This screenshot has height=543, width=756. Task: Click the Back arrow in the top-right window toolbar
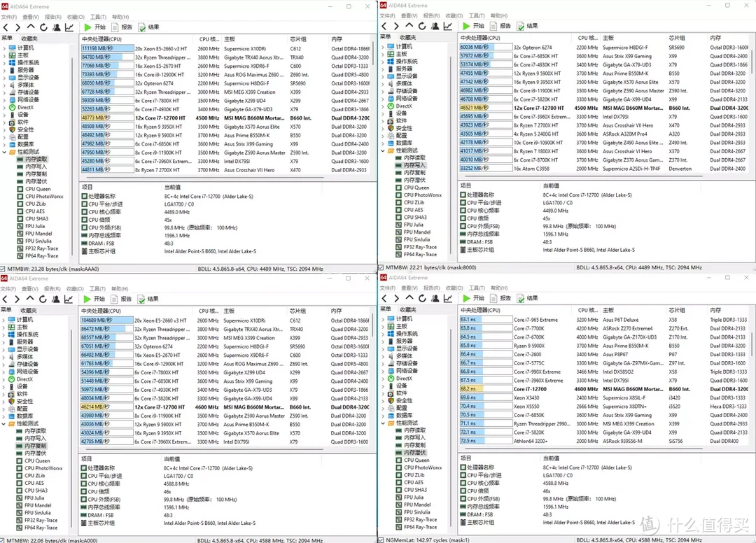[x=385, y=26]
